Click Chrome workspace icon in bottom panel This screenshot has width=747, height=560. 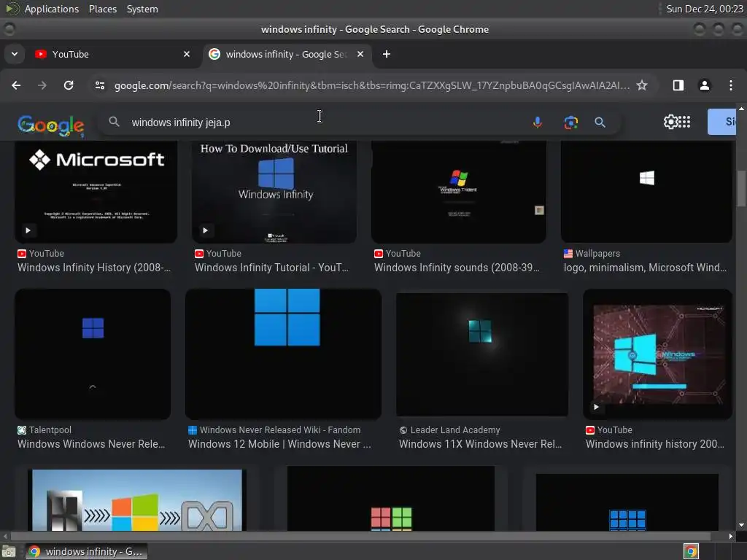tap(691, 551)
